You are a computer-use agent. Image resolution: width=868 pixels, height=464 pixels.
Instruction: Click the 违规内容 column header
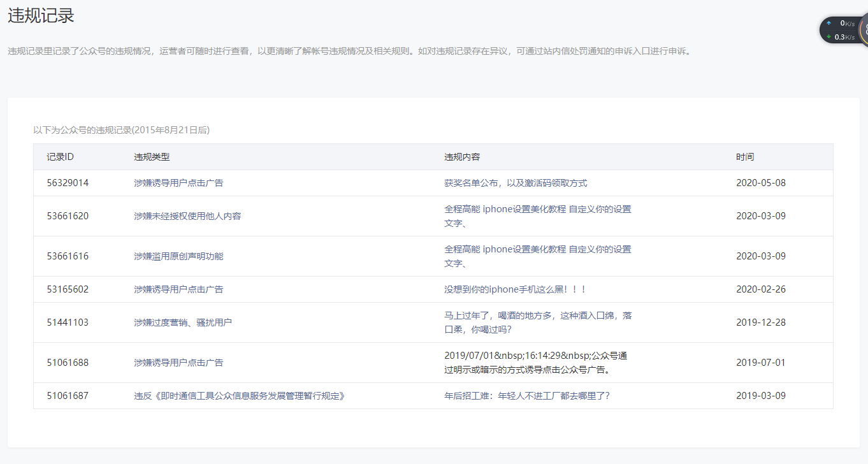tap(462, 157)
